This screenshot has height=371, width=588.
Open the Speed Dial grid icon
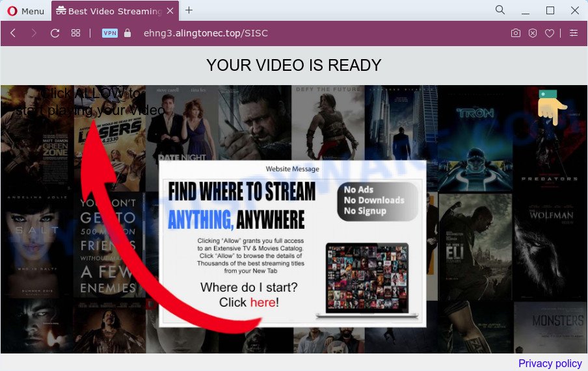pyautogui.click(x=75, y=33)
